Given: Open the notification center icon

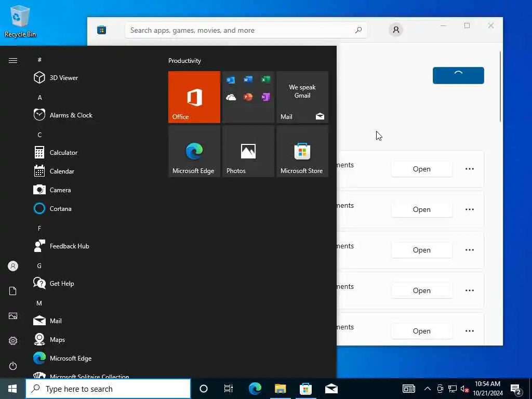Looking at the screenshot, I should tap(516, 389).
